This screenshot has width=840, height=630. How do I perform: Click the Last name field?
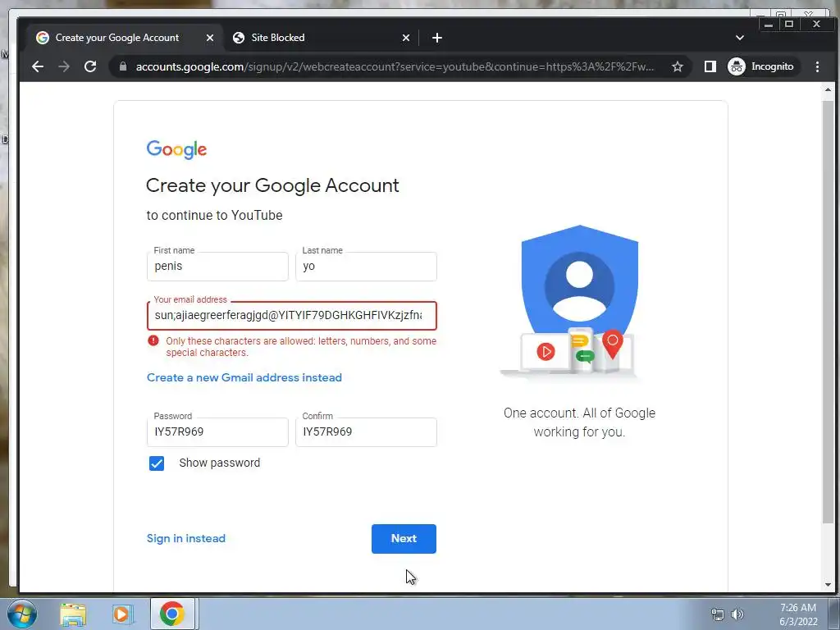(366, 267)
